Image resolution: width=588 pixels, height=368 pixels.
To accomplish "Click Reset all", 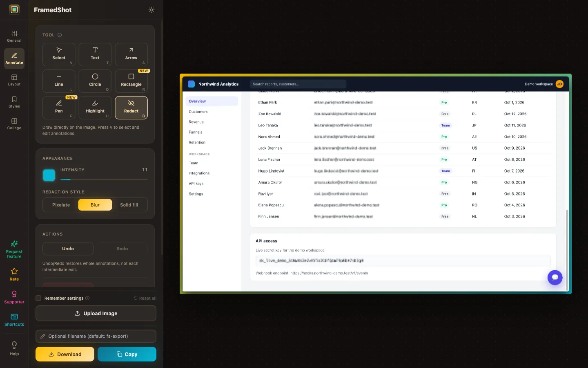I will pyautogui.click(x=145, y=298).
